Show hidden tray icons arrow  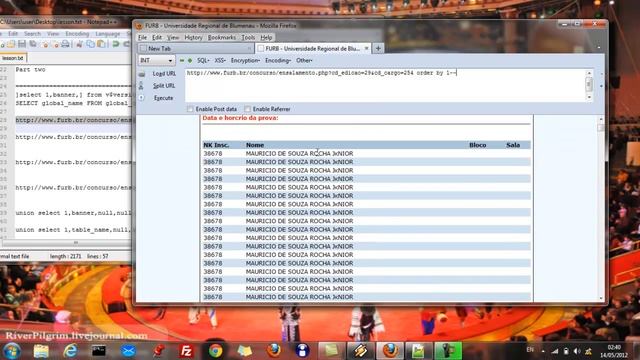[x=543, y=351]
